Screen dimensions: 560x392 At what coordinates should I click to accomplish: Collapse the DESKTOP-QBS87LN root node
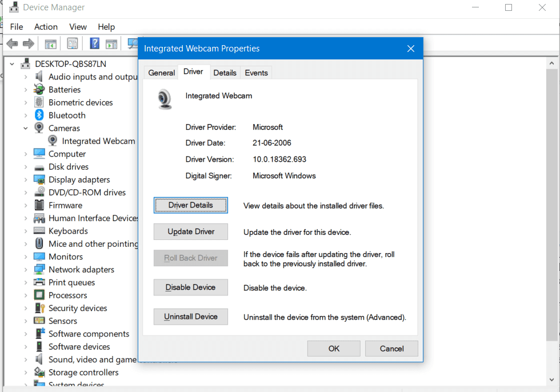click(x=12, y=64)
